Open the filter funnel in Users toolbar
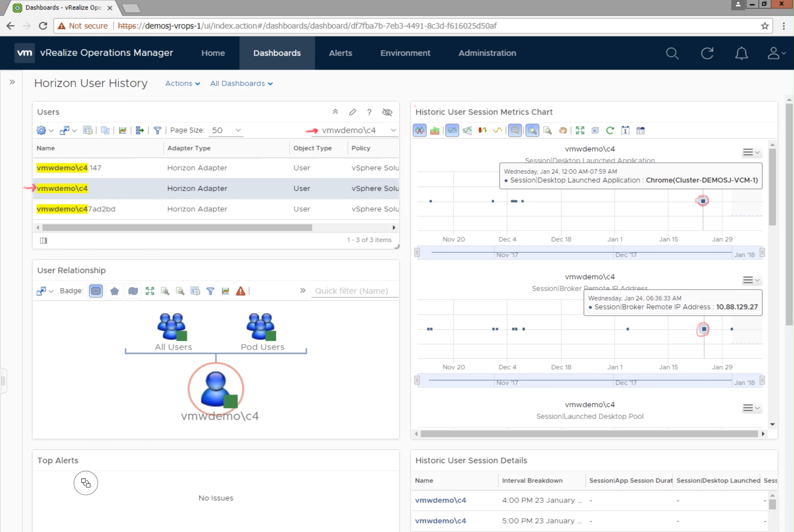 coord(158,130)
